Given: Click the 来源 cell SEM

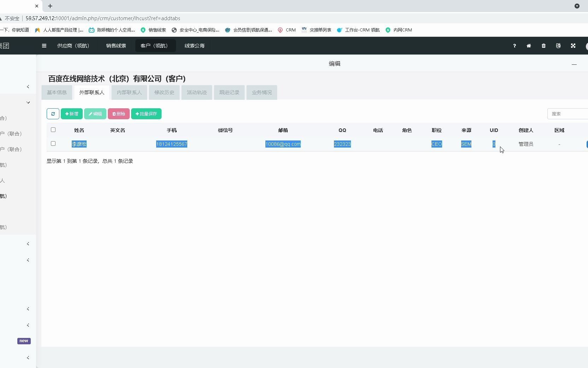Looking at the screenshot, I should point(466,144).
